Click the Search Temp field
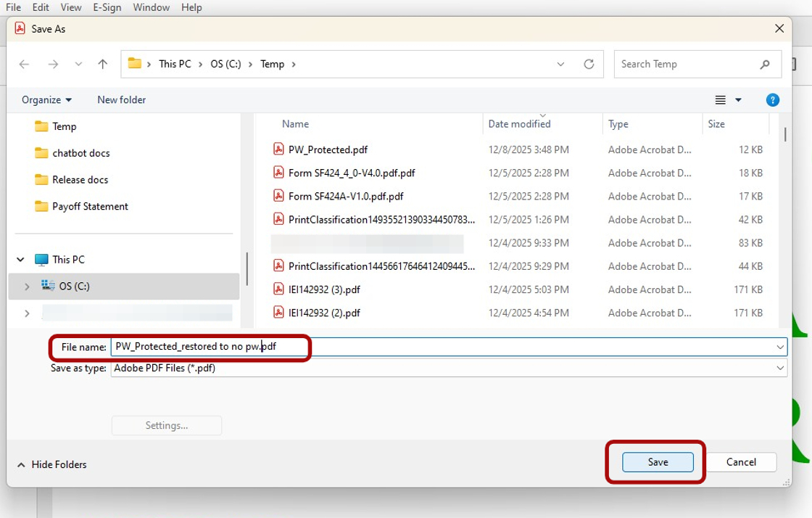This screenshot has width=812, height=518. (697, 65)
